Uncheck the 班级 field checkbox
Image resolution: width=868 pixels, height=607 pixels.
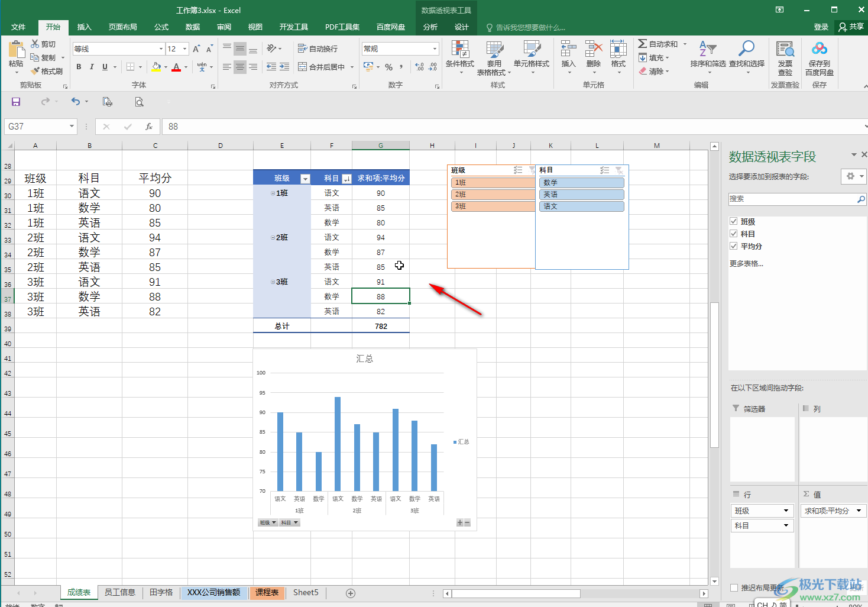point(734,221)
